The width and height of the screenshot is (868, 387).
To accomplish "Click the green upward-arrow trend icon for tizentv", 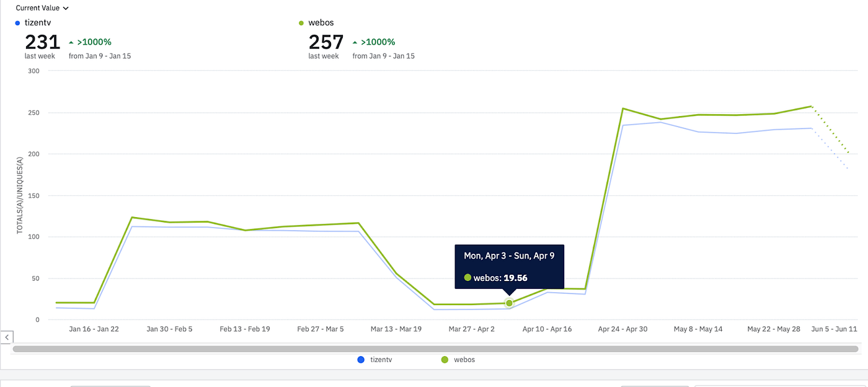I will pyautogui.click(x=73, y=42).
